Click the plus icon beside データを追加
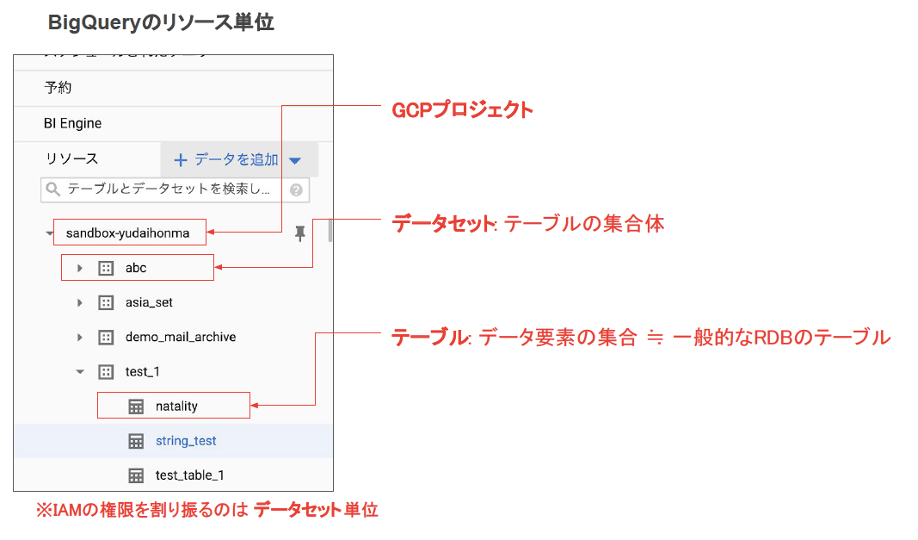918x540 pixels. 180,160
